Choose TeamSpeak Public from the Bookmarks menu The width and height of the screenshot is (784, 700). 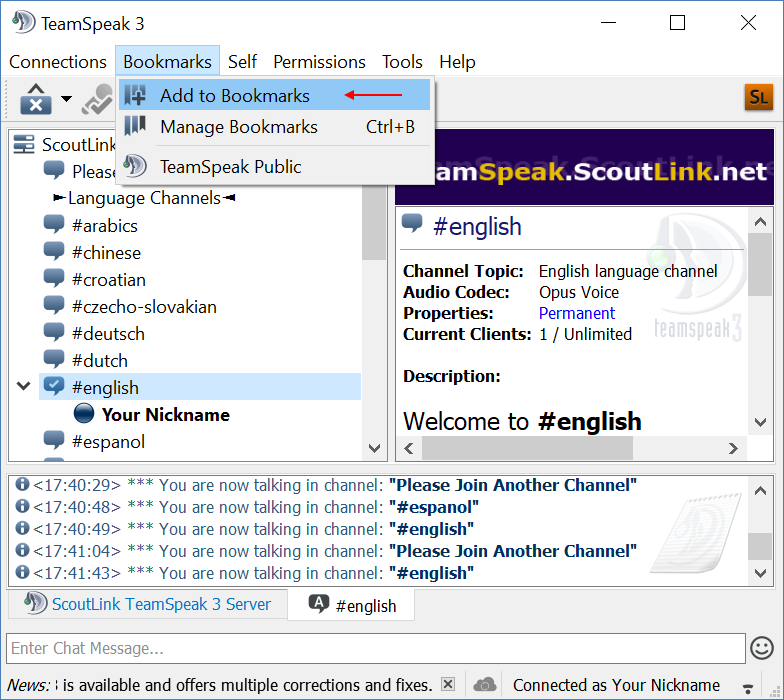(274, 166)
